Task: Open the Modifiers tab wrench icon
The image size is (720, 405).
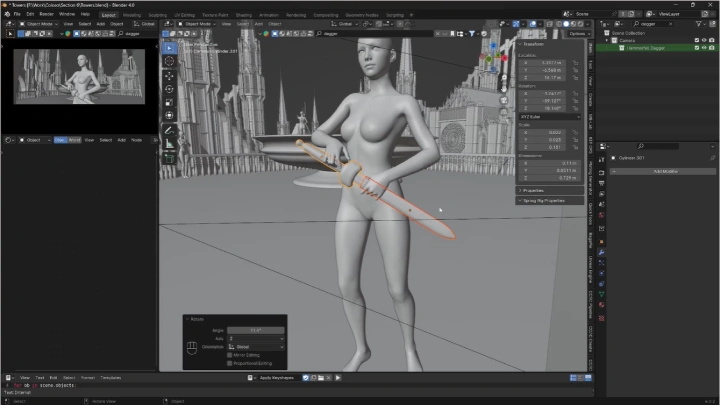Action: coord(602,252)
